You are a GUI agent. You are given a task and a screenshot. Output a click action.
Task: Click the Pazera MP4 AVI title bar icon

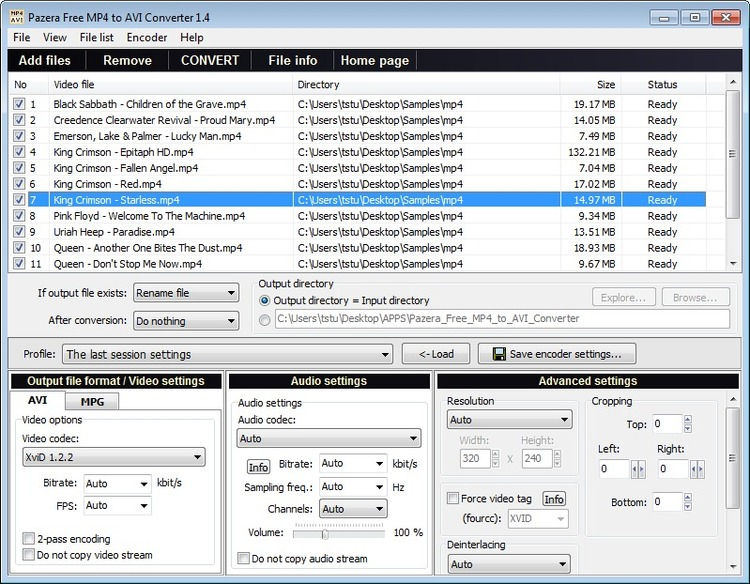(x=16, y=17)
